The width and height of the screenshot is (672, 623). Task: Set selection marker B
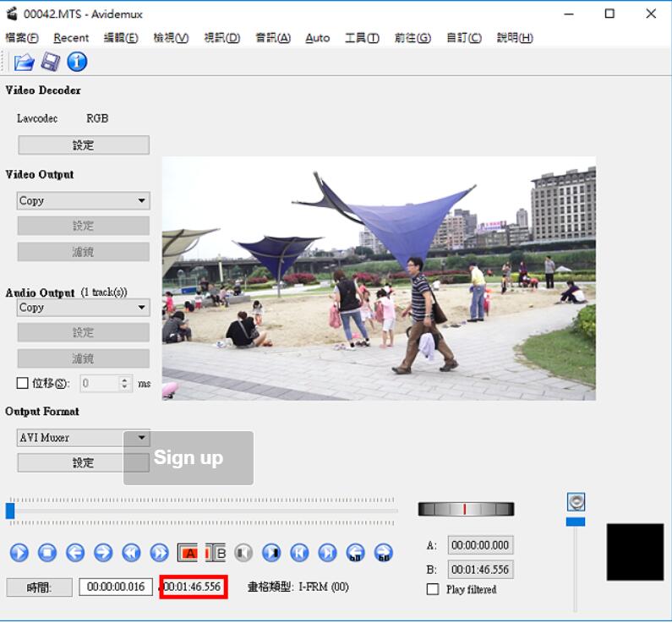point(216,553)
